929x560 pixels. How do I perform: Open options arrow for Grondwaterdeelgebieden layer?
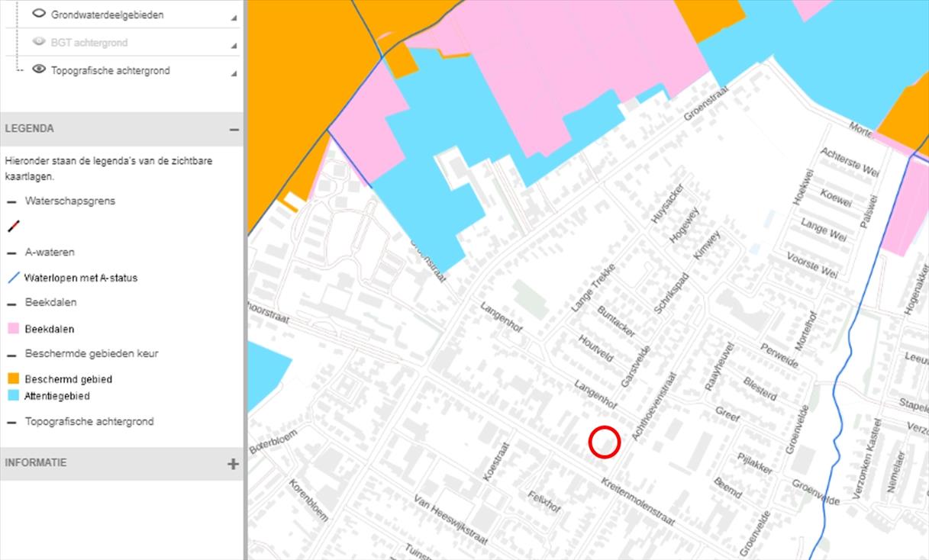[234, 18]
